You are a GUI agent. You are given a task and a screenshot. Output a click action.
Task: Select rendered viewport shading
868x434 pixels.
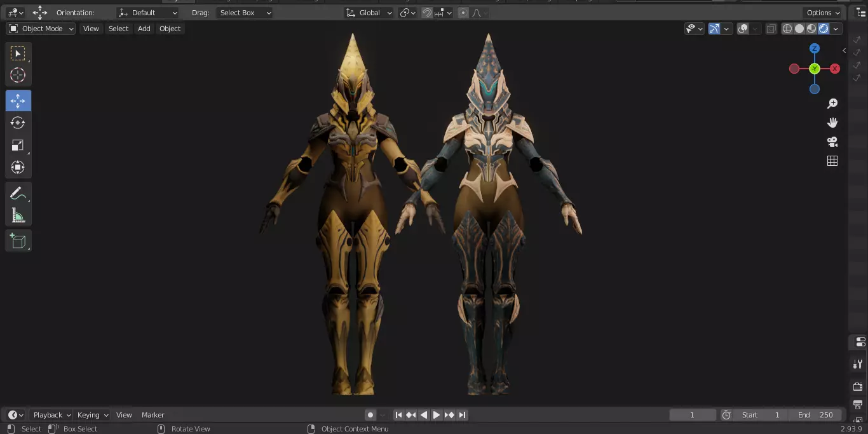coord(824,29)
